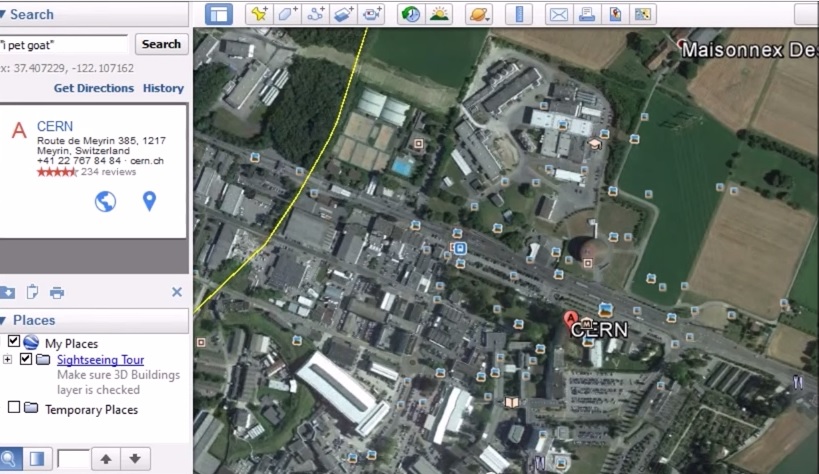
Task: Click the blue globe icon under the CERN result
Action: coord(105,201)
